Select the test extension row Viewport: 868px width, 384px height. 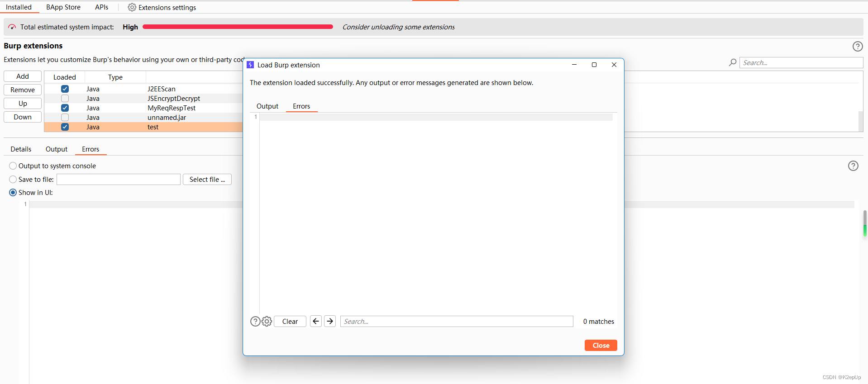(143, 127)
